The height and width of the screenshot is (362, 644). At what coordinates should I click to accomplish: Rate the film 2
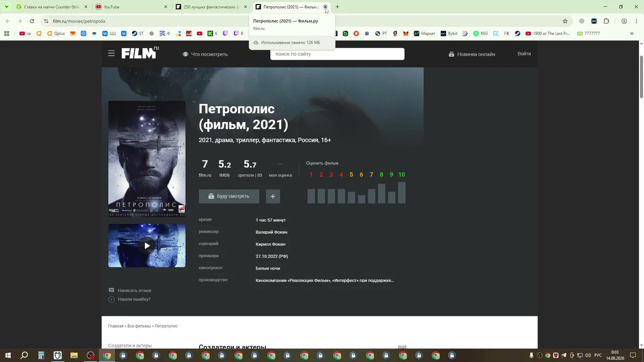[x=321, y=174]
